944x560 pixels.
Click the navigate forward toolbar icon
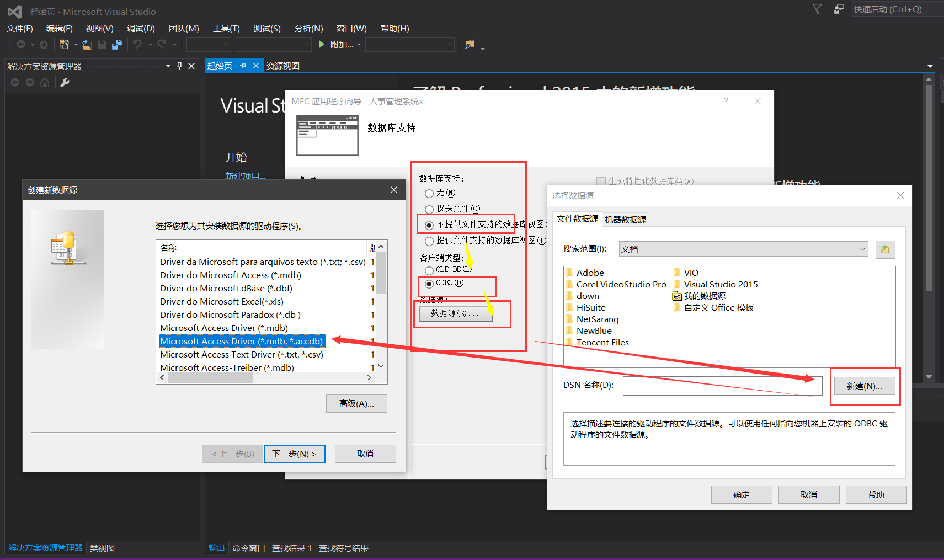(44, 44)
